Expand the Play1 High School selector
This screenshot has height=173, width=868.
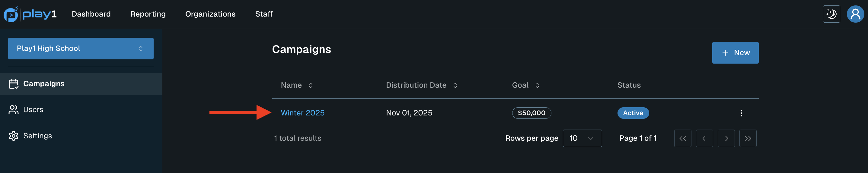pyautogui.click(x=81, y=49)
